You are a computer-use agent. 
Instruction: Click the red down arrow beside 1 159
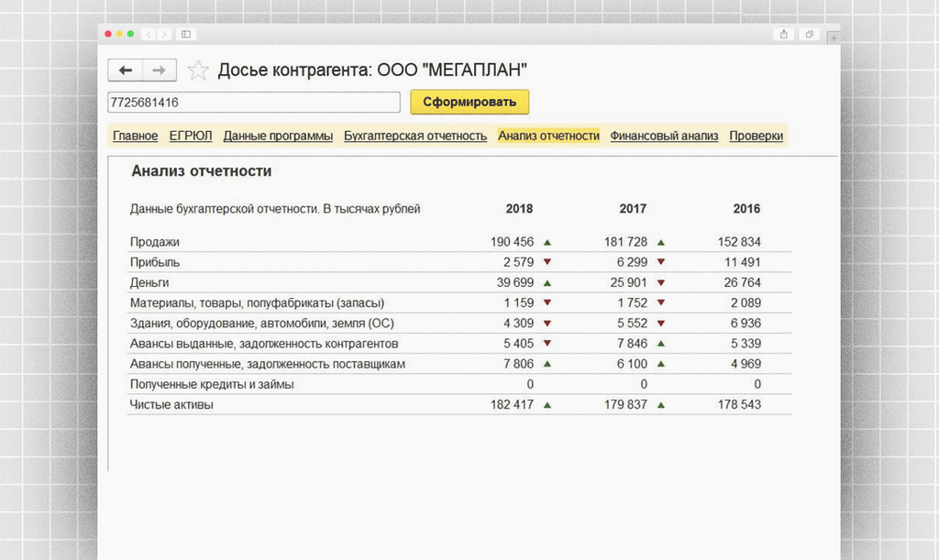click(547, 302)
